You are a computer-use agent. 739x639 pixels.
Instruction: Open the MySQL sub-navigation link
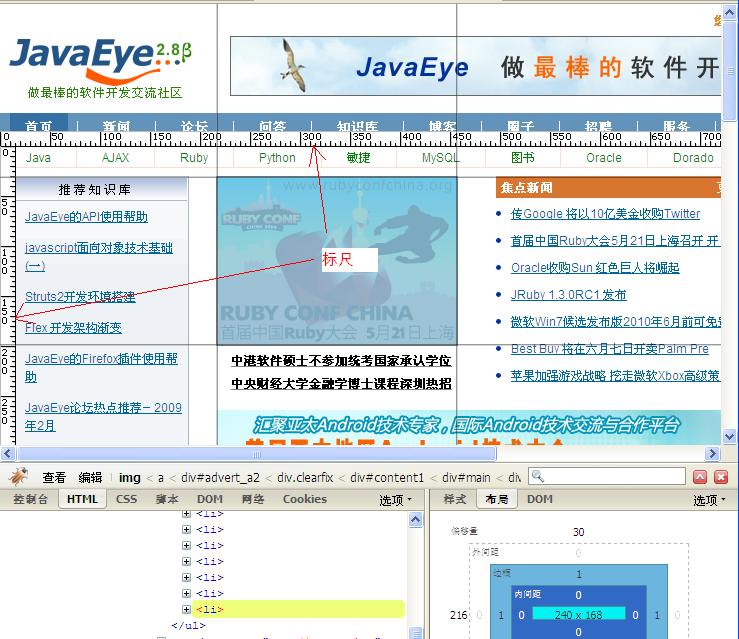(x=440, y=158)
